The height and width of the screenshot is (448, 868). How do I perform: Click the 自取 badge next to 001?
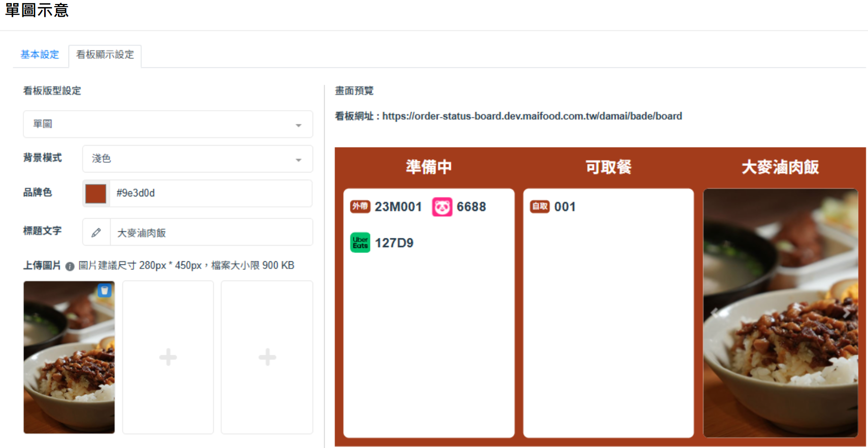point(540,206)
